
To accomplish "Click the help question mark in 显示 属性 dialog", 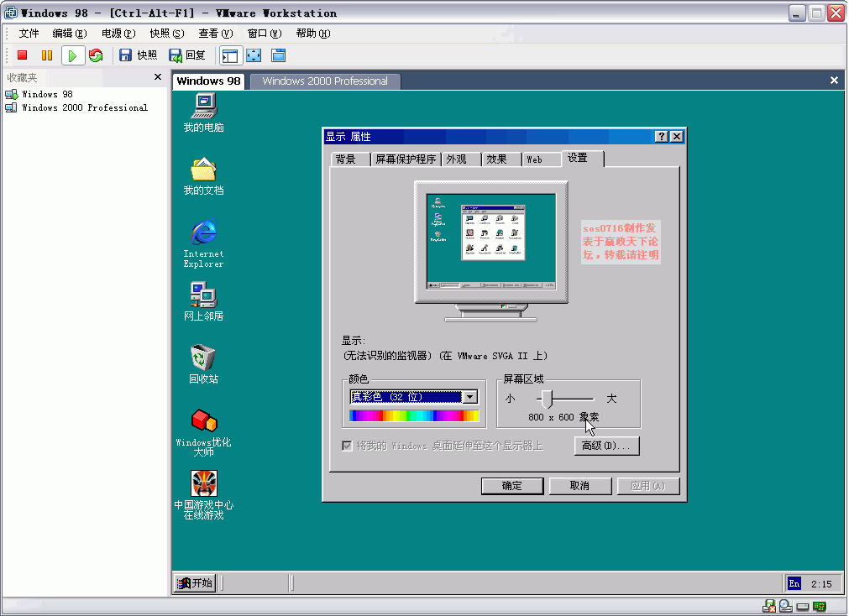I will pyautogui.click(x=661, y=137).
